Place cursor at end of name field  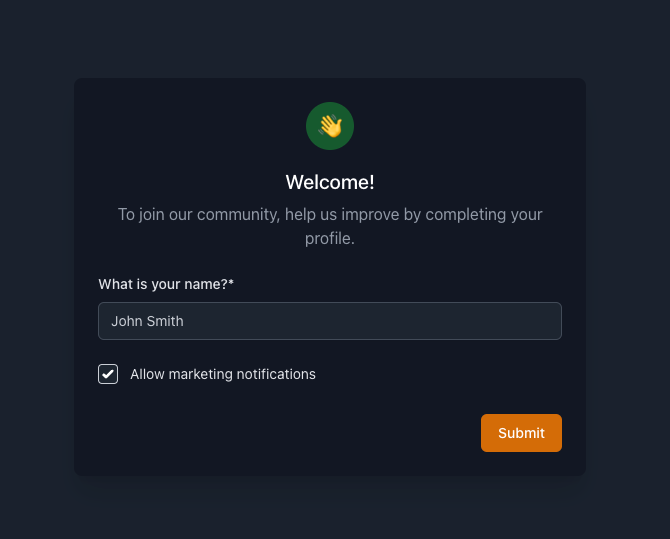[x=540, y=321]
